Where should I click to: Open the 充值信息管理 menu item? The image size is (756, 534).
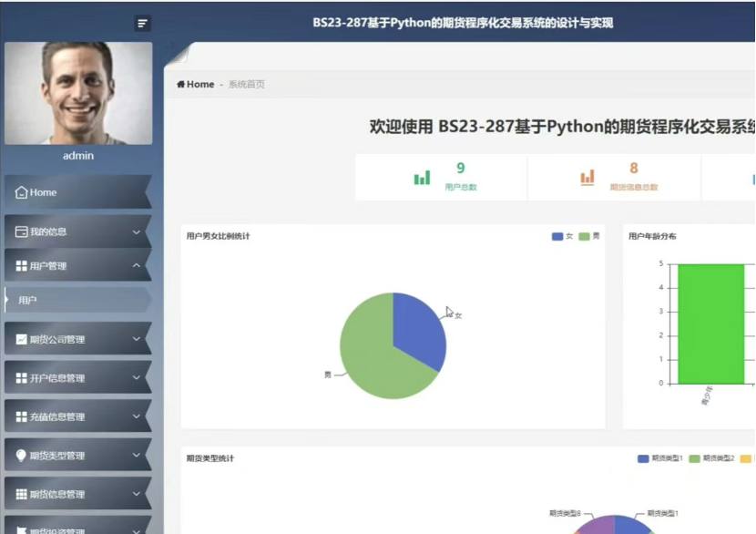click(x=78, y=416)
